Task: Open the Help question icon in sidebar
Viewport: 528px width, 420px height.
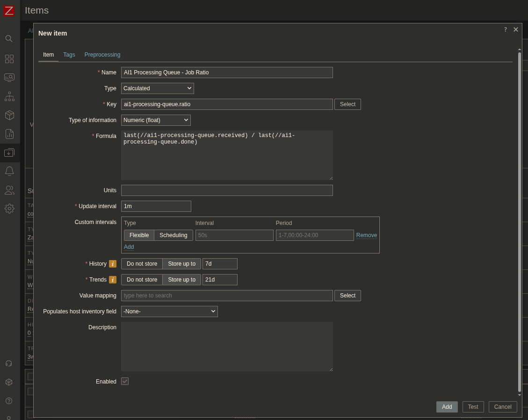Action: (x=9, y=401)
